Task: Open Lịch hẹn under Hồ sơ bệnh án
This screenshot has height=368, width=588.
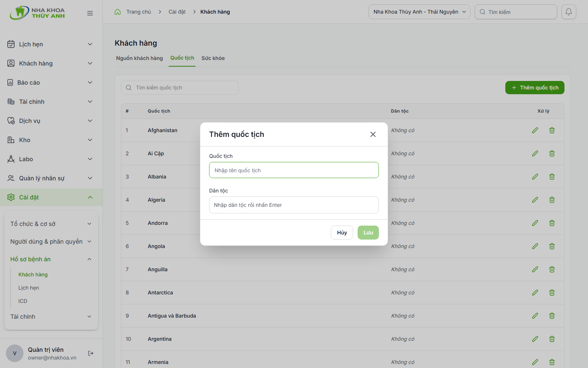Action: pyautogui.click(x=29, y=288)
